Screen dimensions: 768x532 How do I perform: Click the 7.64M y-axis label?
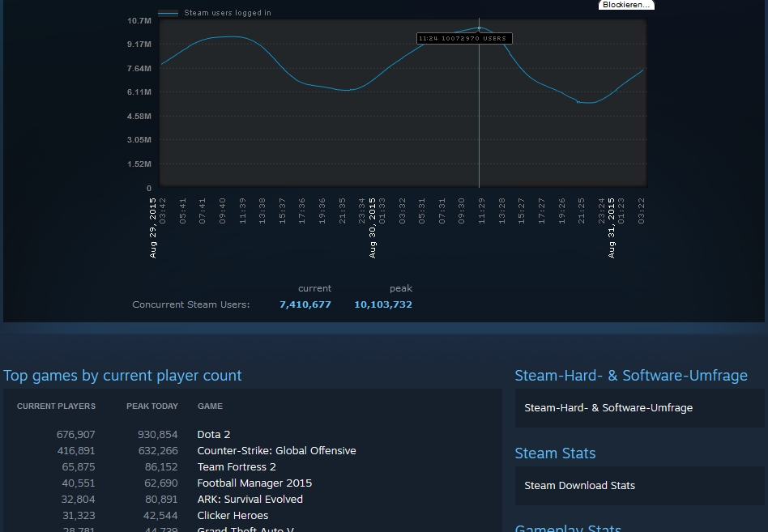coord(139,69)
